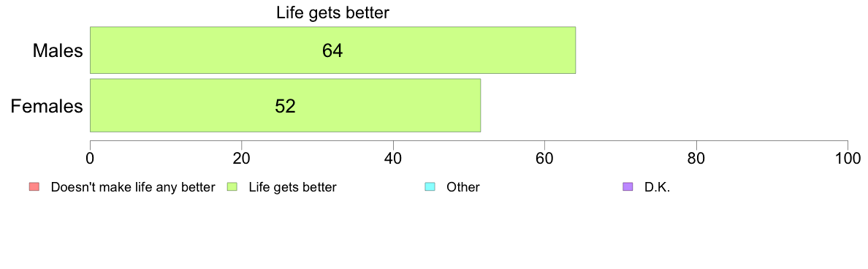Click the 'Females' axis label
This screenshot has width=868, height=269.
point(47,106)
